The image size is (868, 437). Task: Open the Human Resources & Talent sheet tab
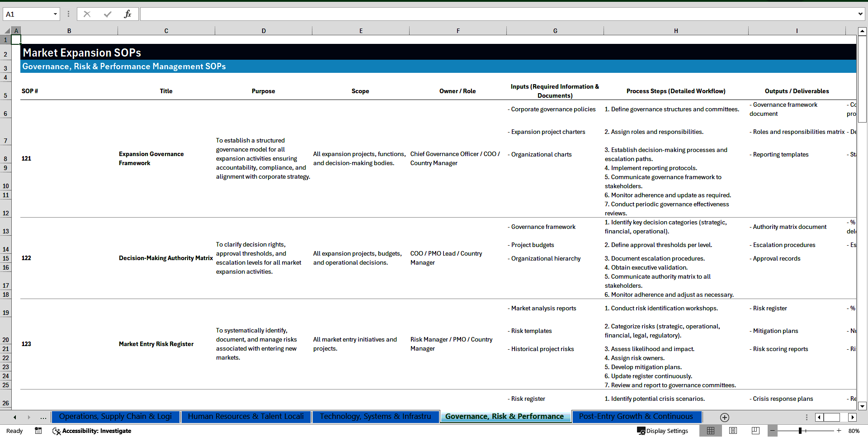(246, 417)
